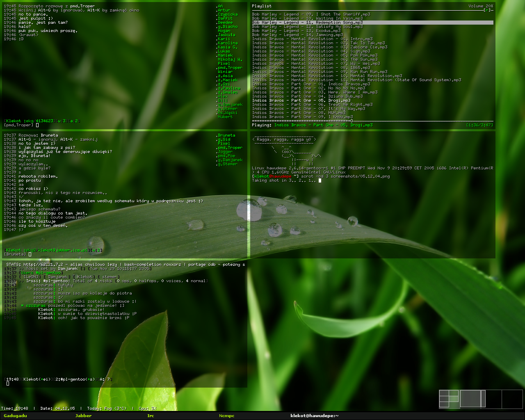
Task: Select It's My Way.mp3 in playlist
Action: pos(308,109)
